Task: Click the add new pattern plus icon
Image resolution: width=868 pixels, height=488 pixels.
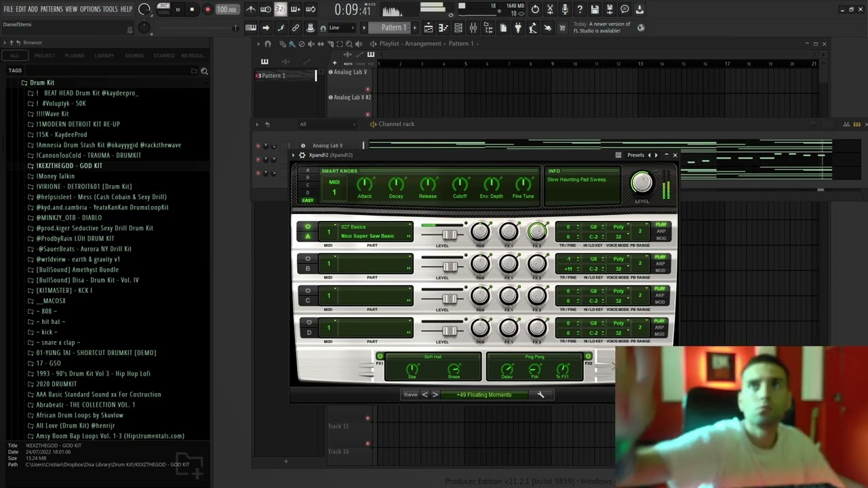Action: pos(416,28)
